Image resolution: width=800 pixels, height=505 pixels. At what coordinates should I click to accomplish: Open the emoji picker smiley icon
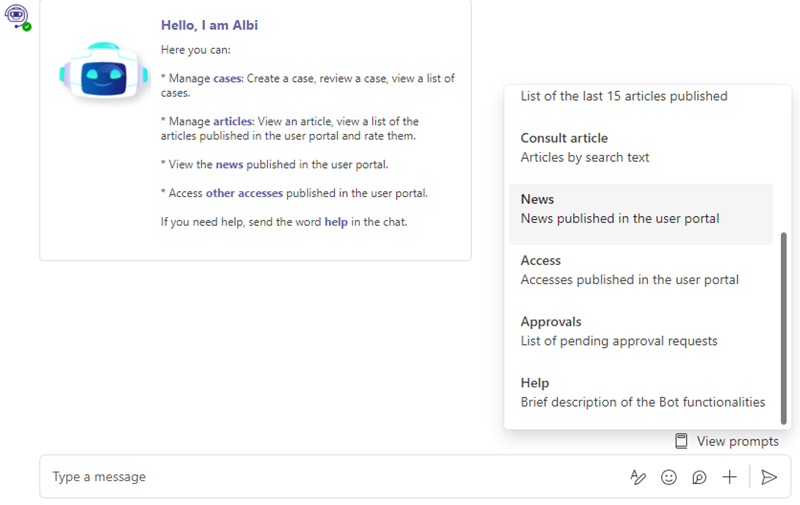point(668,477)
